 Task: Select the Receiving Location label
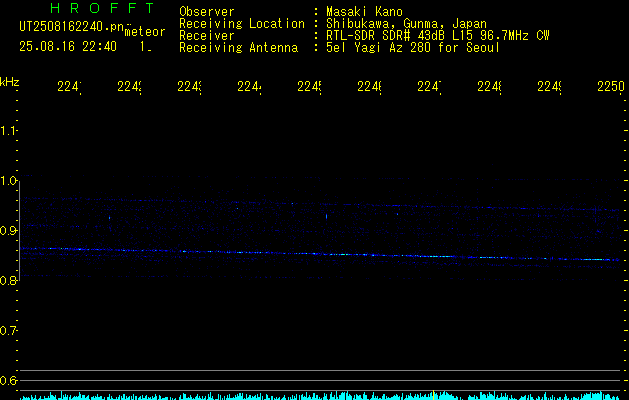pos(242,24)
